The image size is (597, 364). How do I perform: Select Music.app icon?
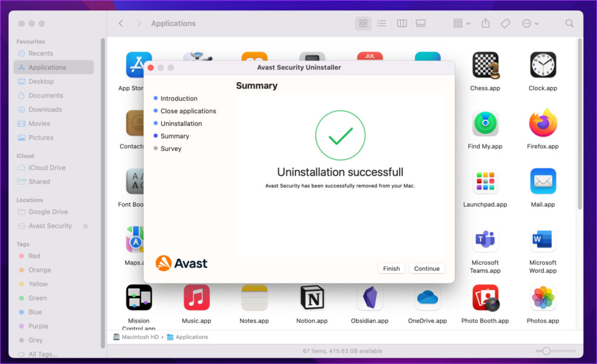(x=196, y=298)
